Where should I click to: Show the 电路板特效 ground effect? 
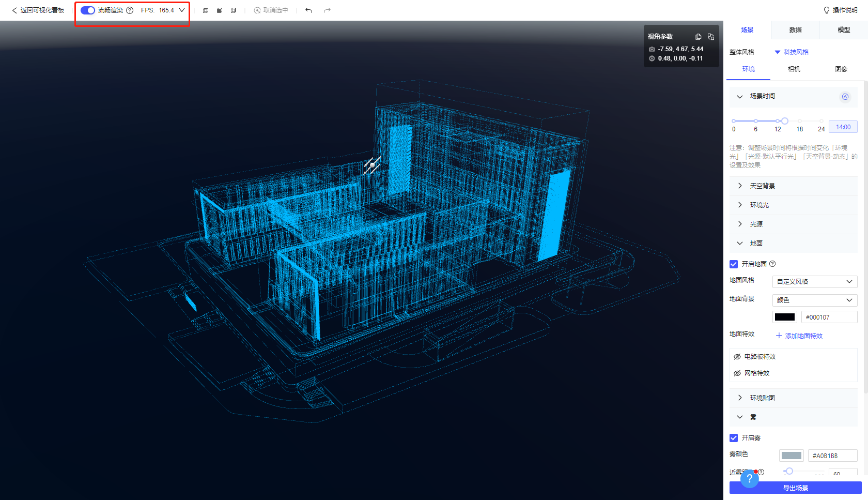(737, 357)
